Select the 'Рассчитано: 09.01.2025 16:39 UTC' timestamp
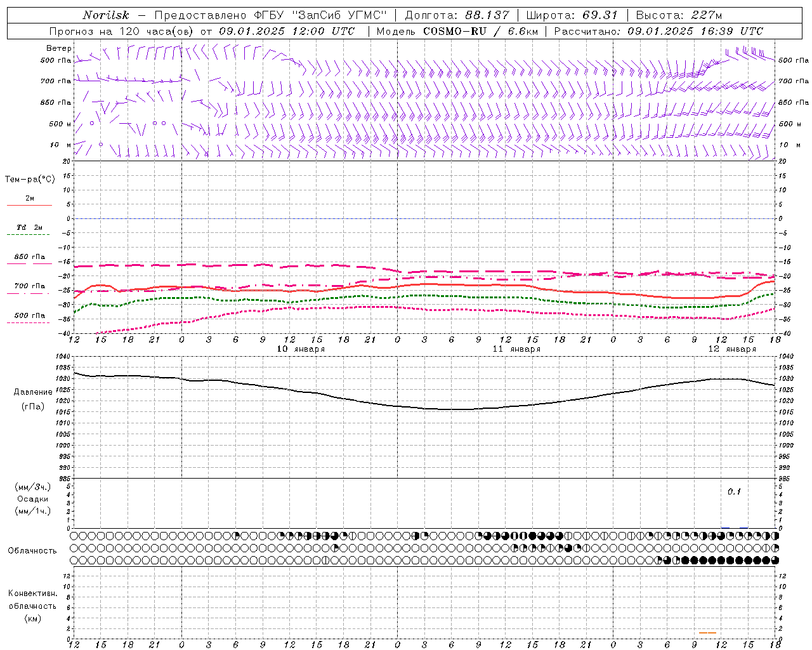812x650 pixels. click(x=658, y=31)
